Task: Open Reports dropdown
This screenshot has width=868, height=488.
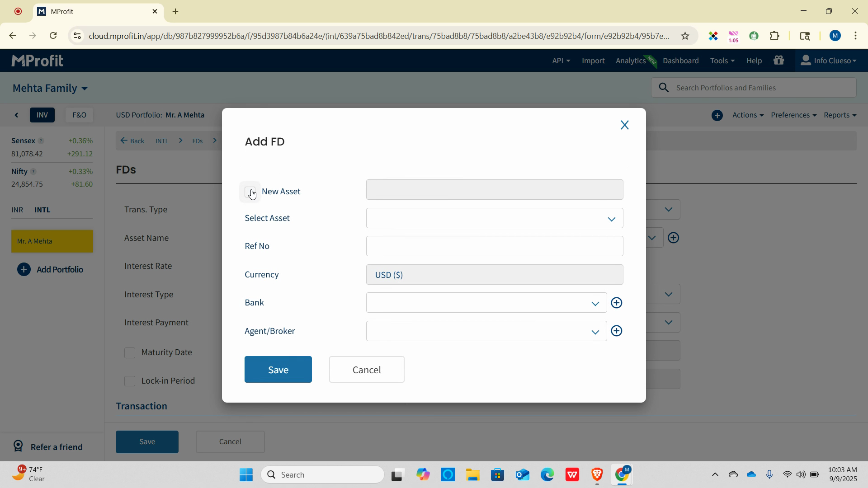Action: [840, 115]
